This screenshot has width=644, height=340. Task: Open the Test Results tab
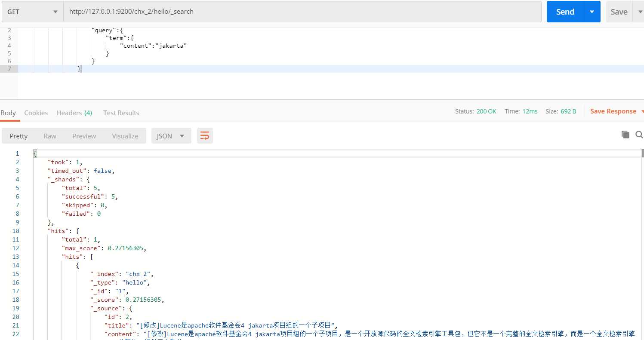[121, 113]
